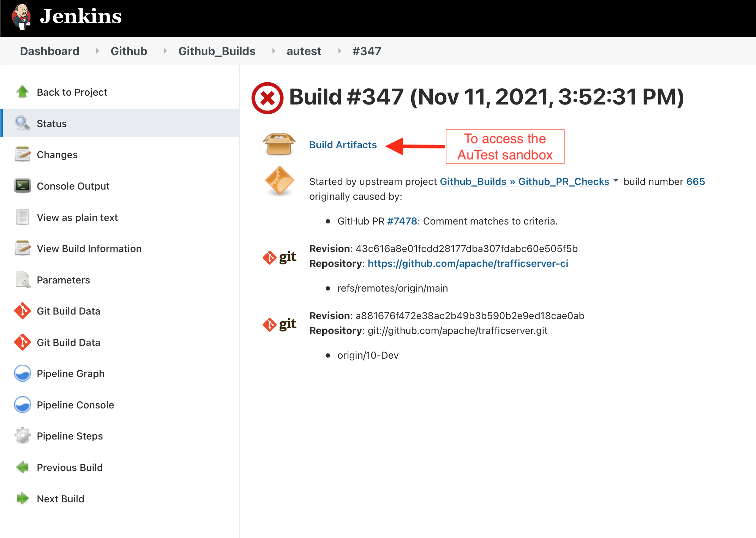
Task: Click the magnifying glass Status icon
Action: 23,123
